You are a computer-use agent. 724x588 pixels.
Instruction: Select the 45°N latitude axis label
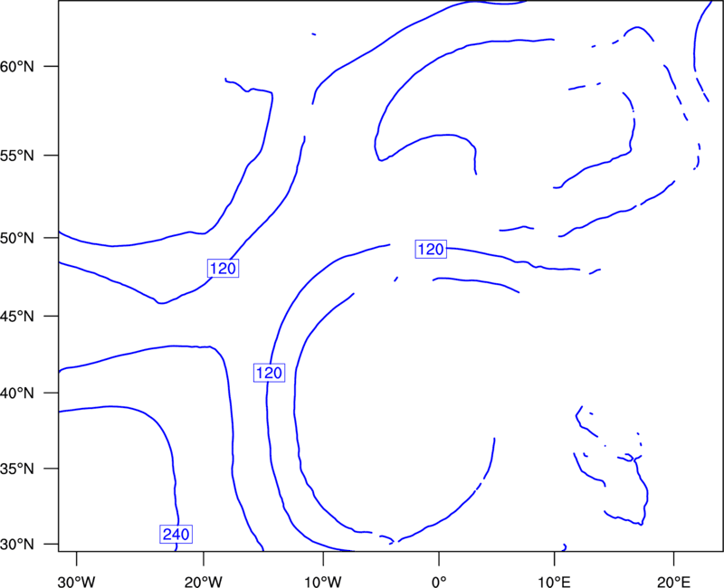click(x=17, y=316)
